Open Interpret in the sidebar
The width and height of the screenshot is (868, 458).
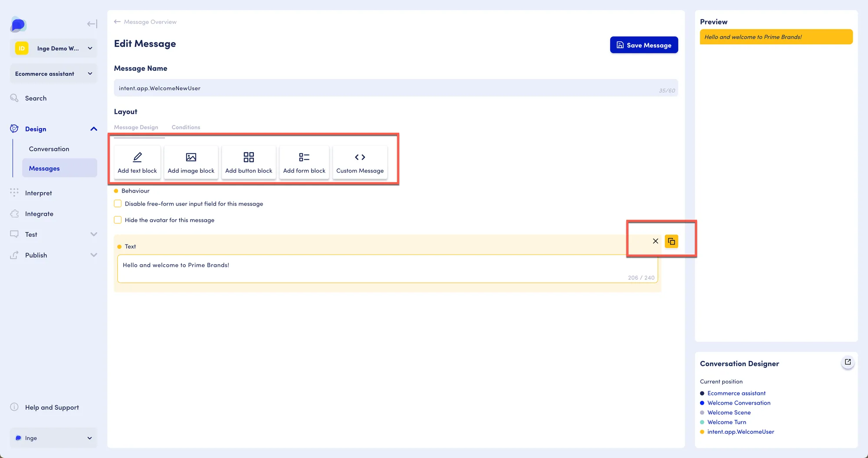(38, 193)
